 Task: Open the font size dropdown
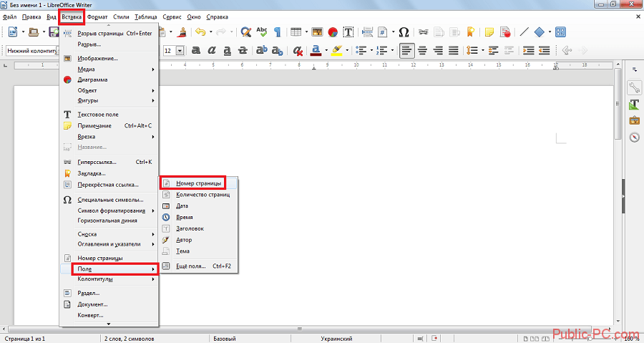coord(180,51)
